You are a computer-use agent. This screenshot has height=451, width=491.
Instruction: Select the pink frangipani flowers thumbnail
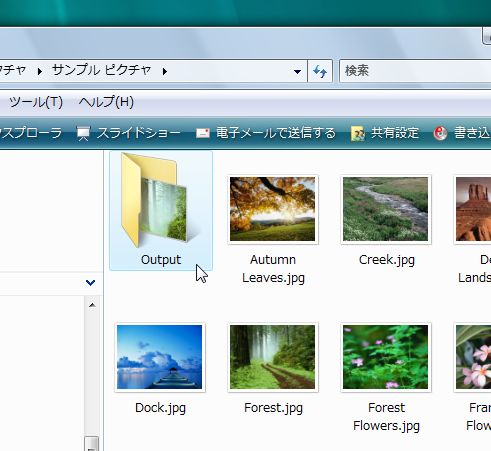coord(473,357)
